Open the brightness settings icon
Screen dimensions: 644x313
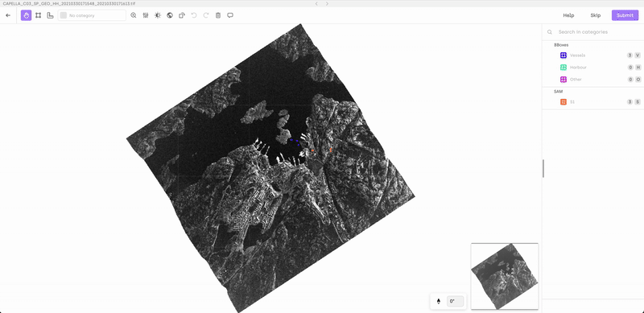pyautogui.click(x=158, y=15)
